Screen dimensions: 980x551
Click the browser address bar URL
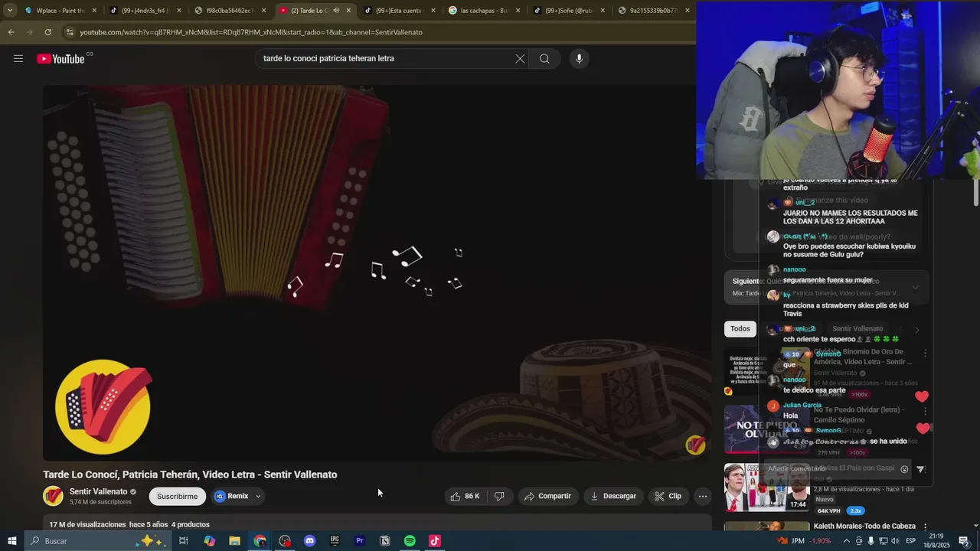251,32
